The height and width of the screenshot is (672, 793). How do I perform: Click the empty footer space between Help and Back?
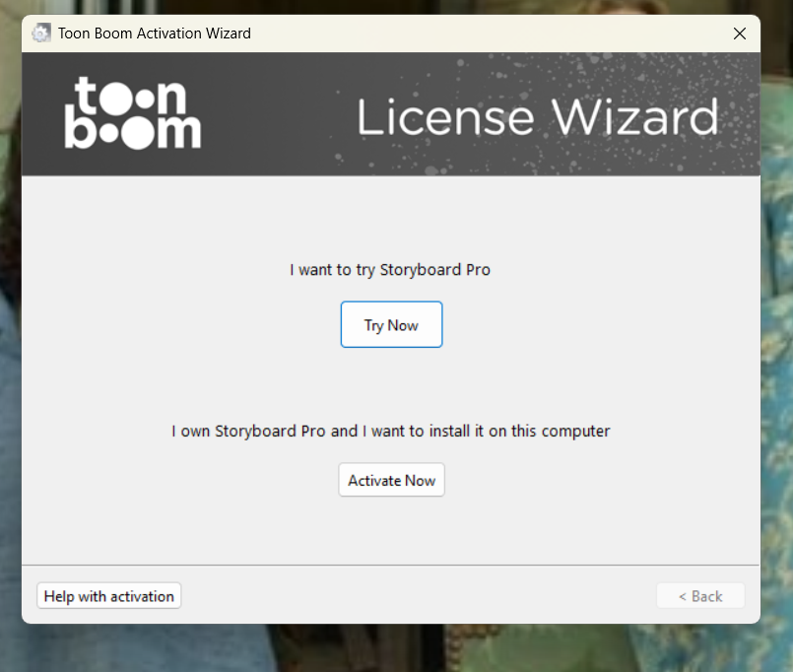tap(419, 596)
